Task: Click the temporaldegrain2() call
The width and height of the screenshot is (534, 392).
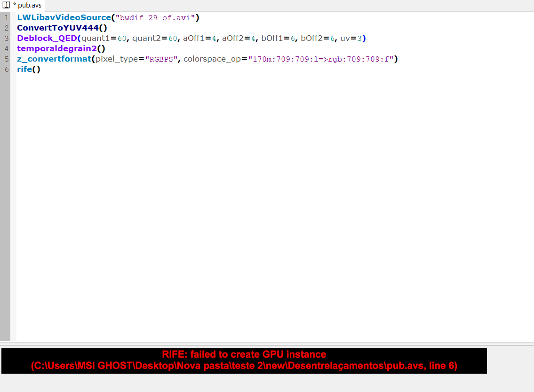Action: pos(61,49)
